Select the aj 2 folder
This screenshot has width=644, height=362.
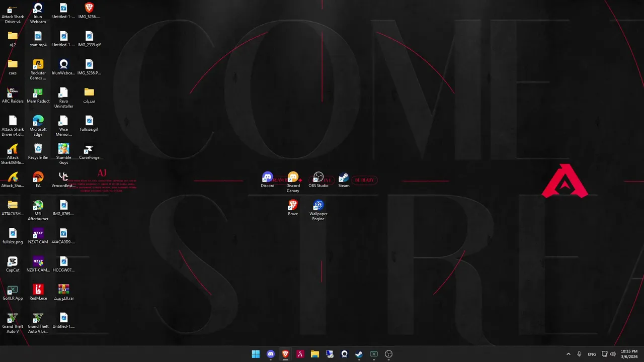(x=13, y=39)
